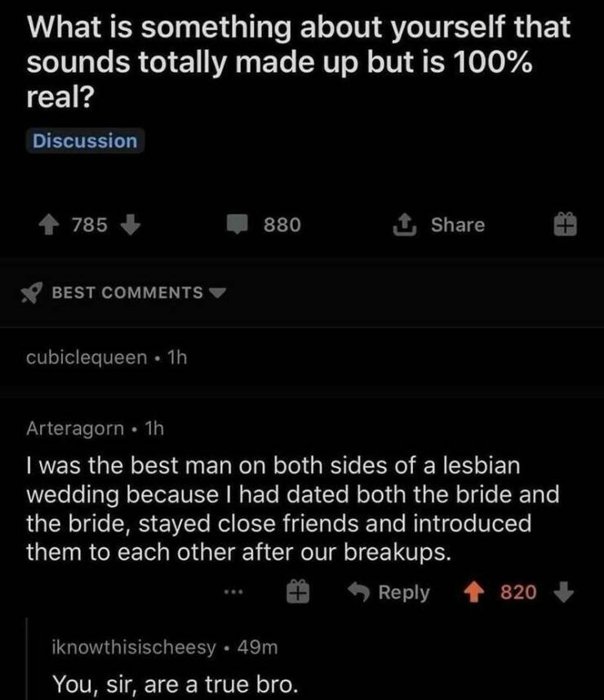This screenshot has height=700, width=604.
Task: Downvote Arteragorn's comment
Action: click(566, 591)
